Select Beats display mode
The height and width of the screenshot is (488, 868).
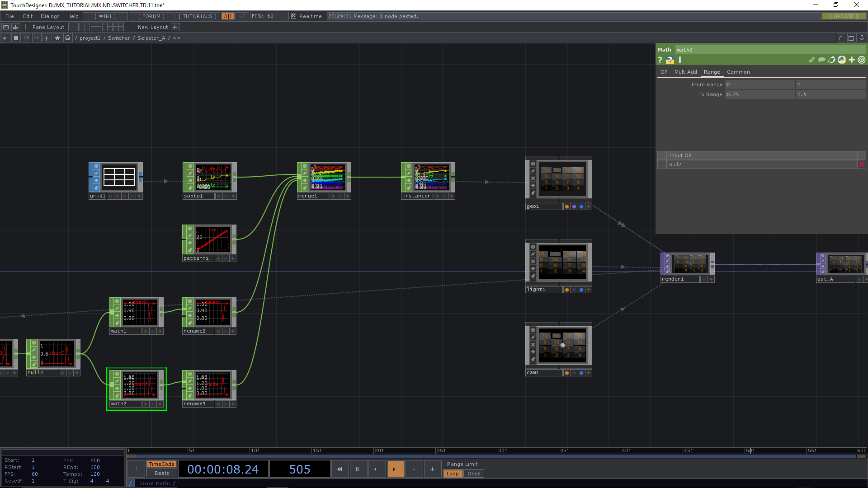point(161,473)
